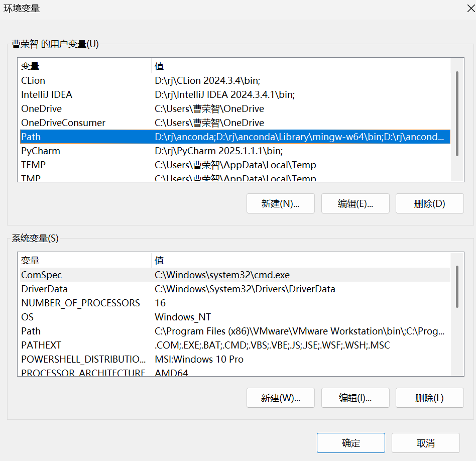This screenshot has height=461, width=476.
Task: Confirm with the 确定 button
Action: pos(351,443)
